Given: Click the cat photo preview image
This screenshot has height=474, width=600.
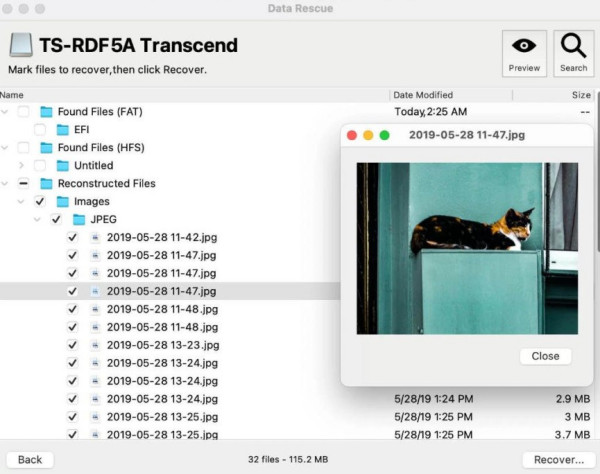Looking at the screenshot, I should 467,248.
